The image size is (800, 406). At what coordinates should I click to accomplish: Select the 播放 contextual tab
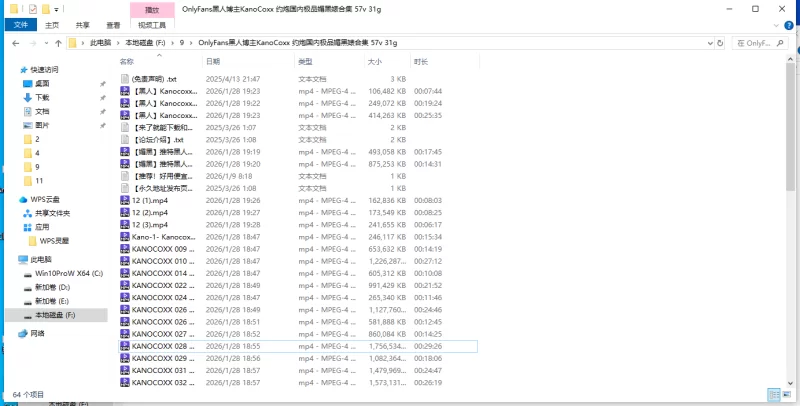(x=152, y=10)
